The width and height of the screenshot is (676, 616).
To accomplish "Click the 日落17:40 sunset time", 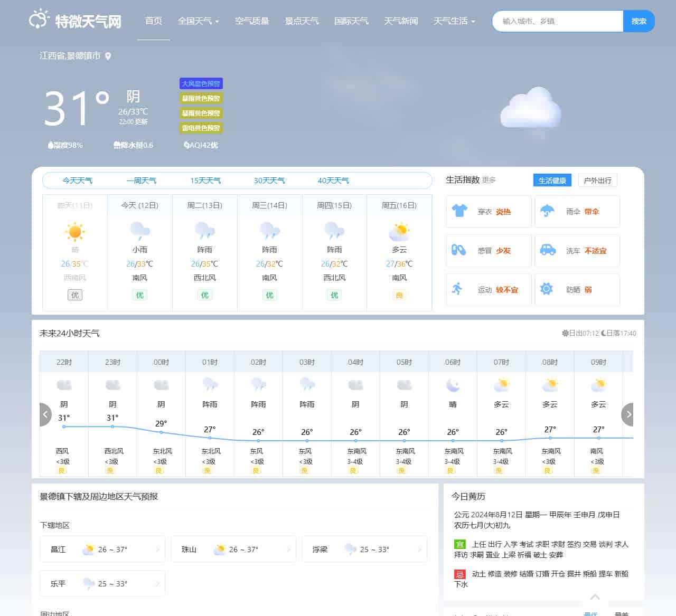I will 618,333.
